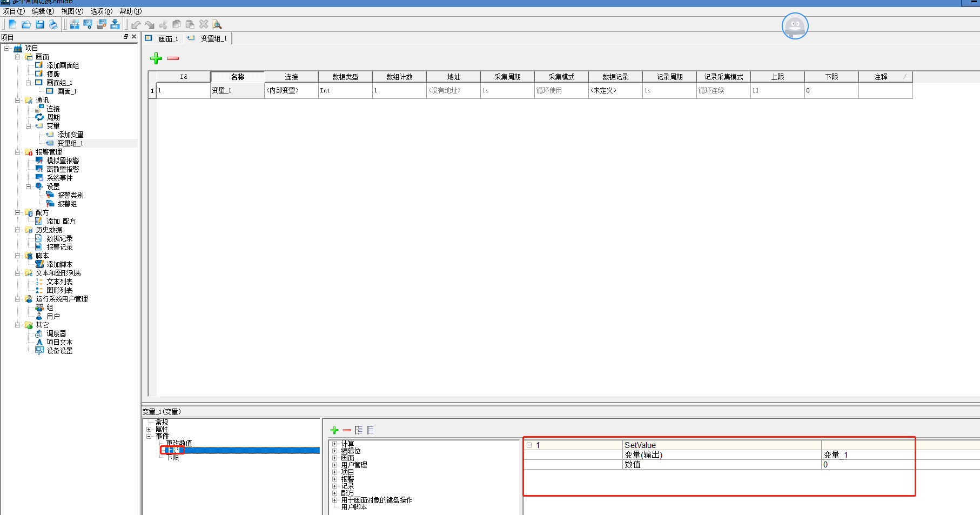Image resolution: width=980 pixels, height=515 pixels.
Task: Select 连接 under 通讯
Action: point(53,109)
